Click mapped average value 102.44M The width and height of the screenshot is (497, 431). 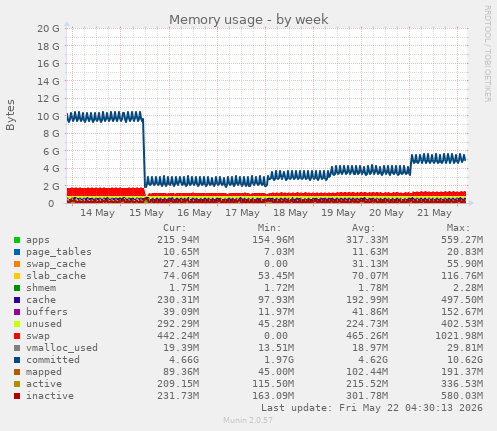367,372
